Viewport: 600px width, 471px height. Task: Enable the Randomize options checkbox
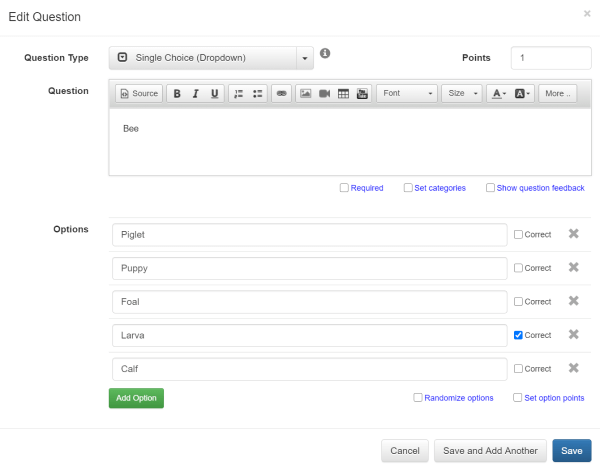click(418, 397)
